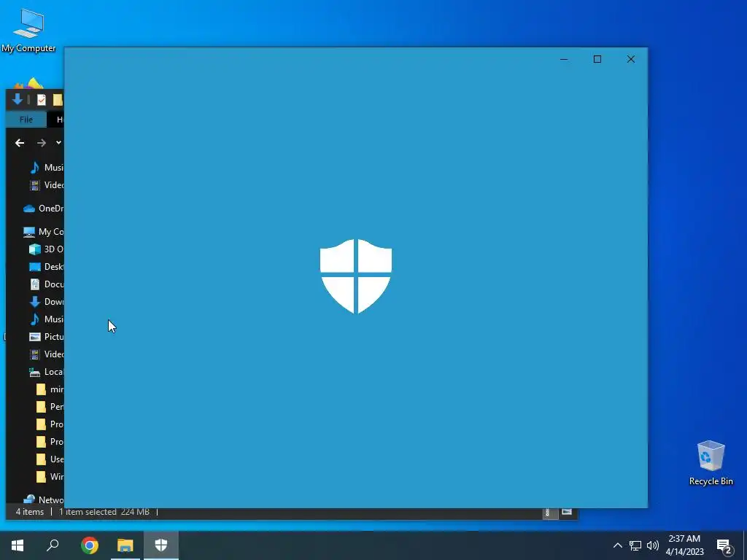Select Local Disk in Explorer sidebar

tap(46, 372)
